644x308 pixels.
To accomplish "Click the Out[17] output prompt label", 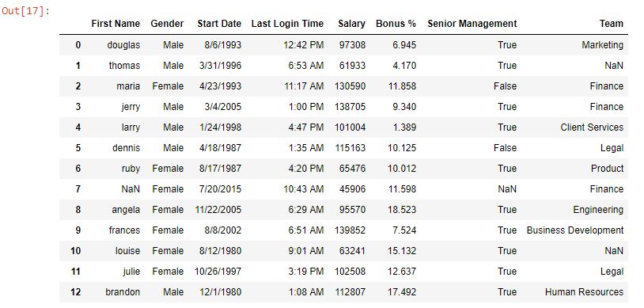I will [x=26, y=11].
